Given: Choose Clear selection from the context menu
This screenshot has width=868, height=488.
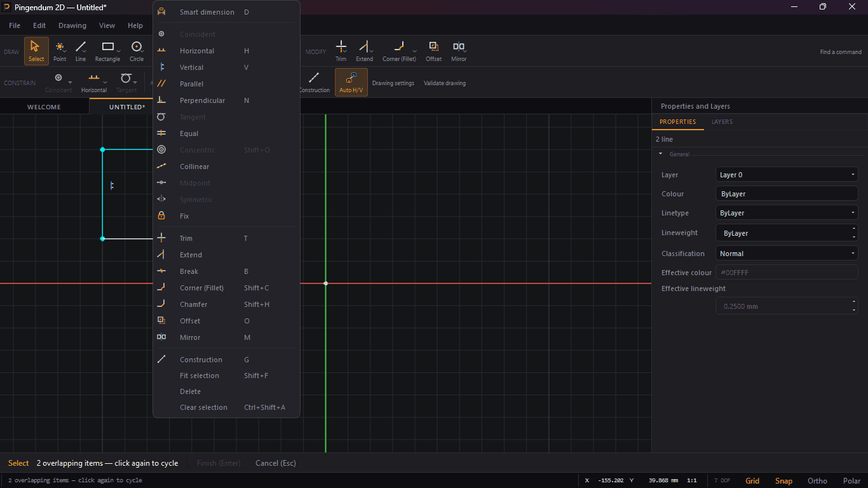Looking at the screenshot, I should point(226,407).
